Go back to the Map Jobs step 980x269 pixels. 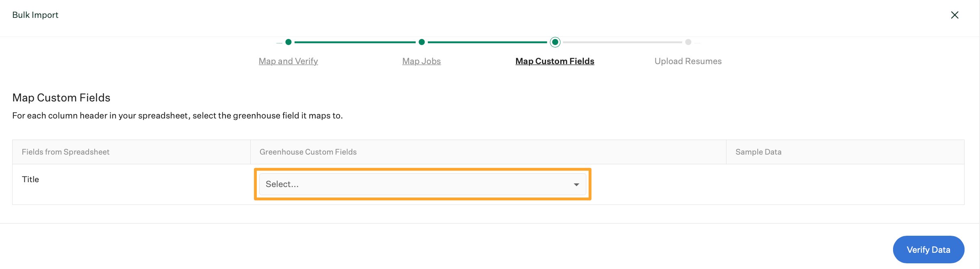click(x=422, y=61)
